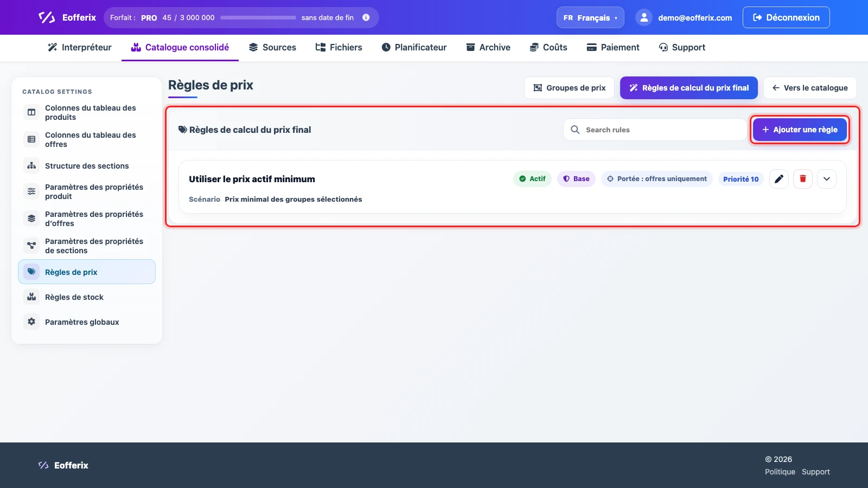Expand the rule details chevron

tap(827, 179)
